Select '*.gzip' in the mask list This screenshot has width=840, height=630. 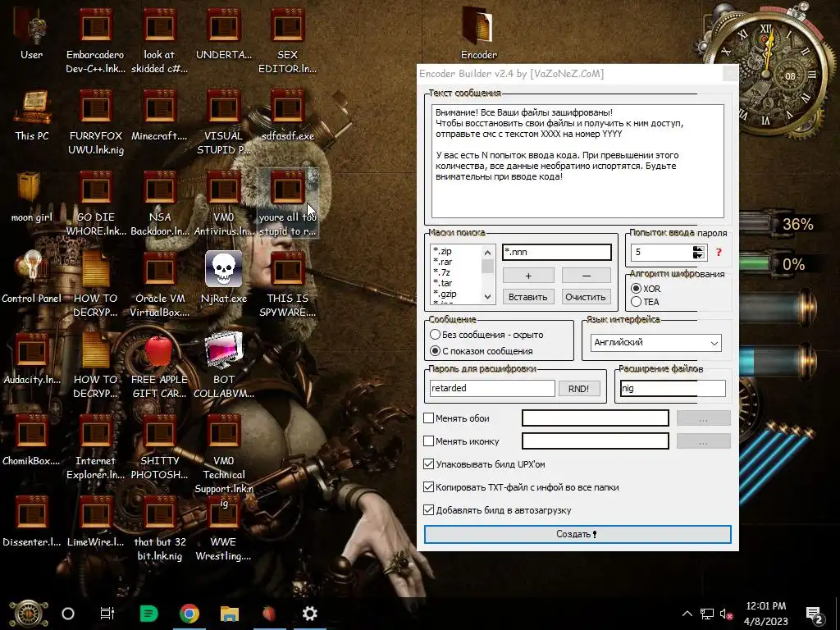[x=445, y=294]
